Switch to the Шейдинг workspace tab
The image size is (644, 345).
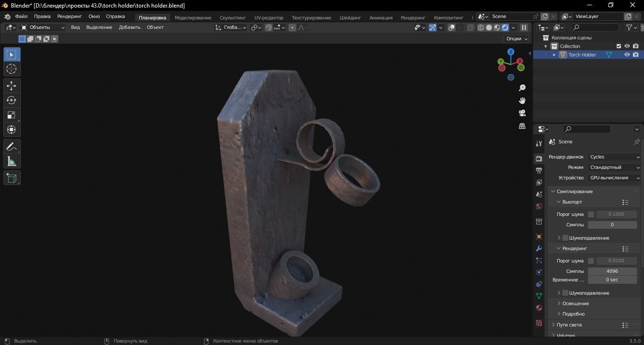click(x=350, y=18)
